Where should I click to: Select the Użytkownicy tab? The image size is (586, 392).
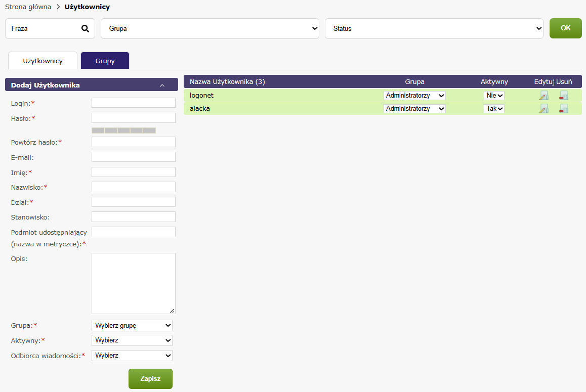tap(43, 61)
